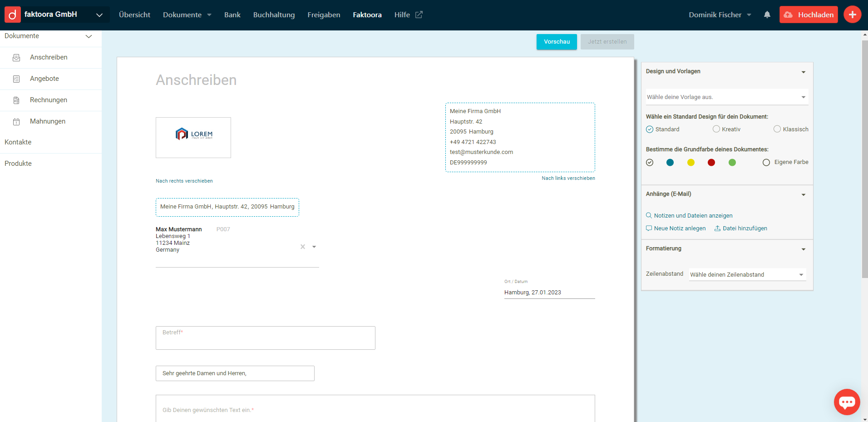Click into the Betreff input field
This screenshot has width=868, height=422.
(265, 338)
